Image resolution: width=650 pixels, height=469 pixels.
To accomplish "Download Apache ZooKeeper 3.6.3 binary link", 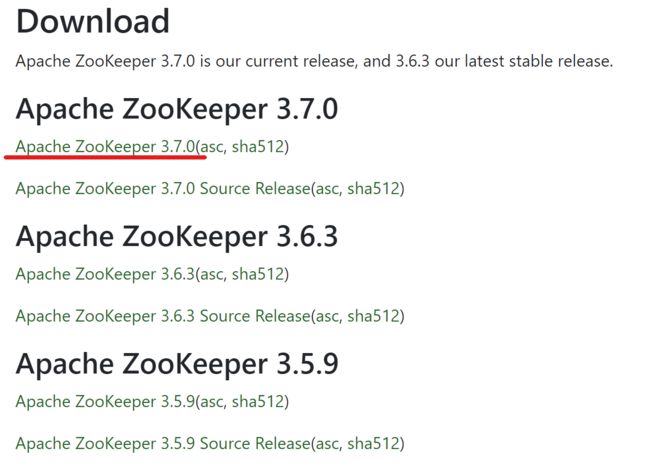I will pyautogui.click(x=105, y=274).
